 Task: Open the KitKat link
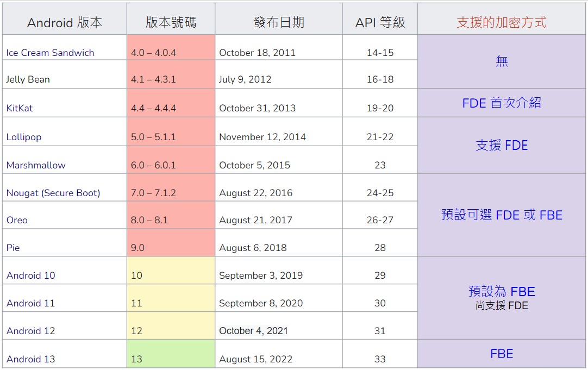(x=20, y=108)
